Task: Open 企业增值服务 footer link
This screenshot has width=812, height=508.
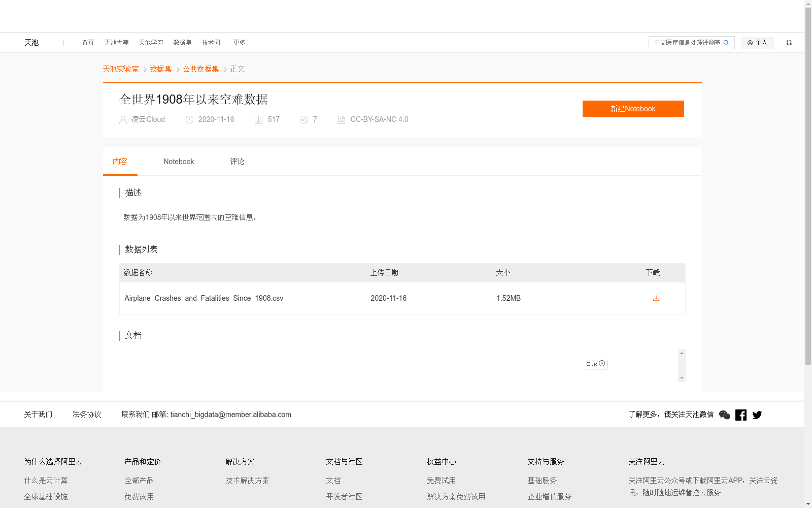Action: point(549,497)
